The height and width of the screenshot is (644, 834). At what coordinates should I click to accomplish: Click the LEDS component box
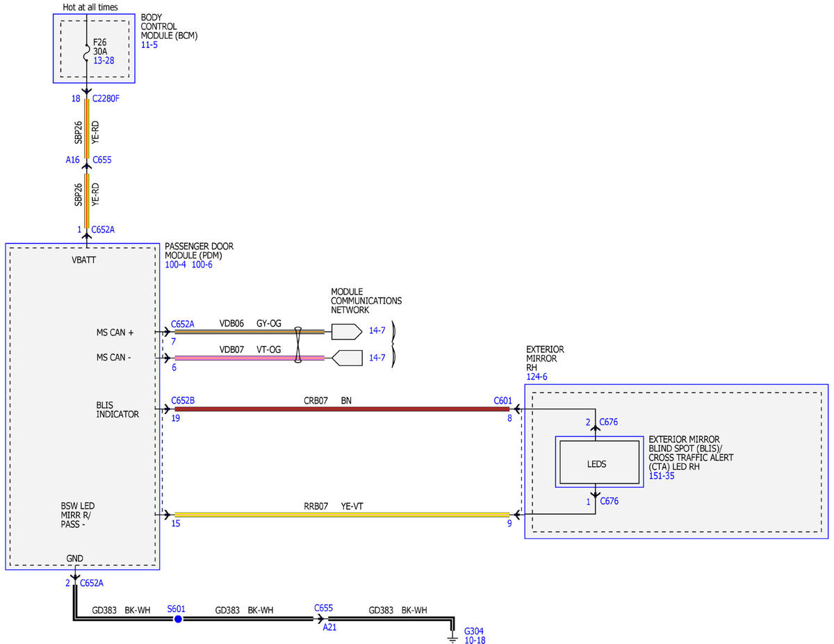(x=596, y=464)
